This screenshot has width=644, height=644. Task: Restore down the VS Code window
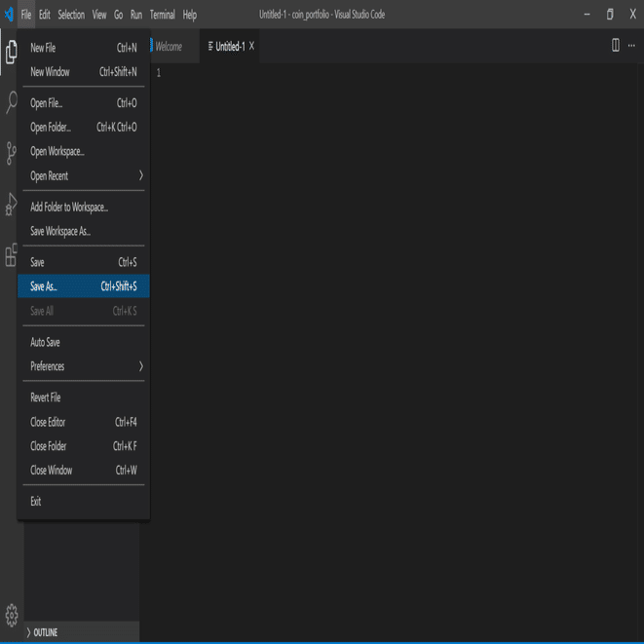(x=610, y=15)
